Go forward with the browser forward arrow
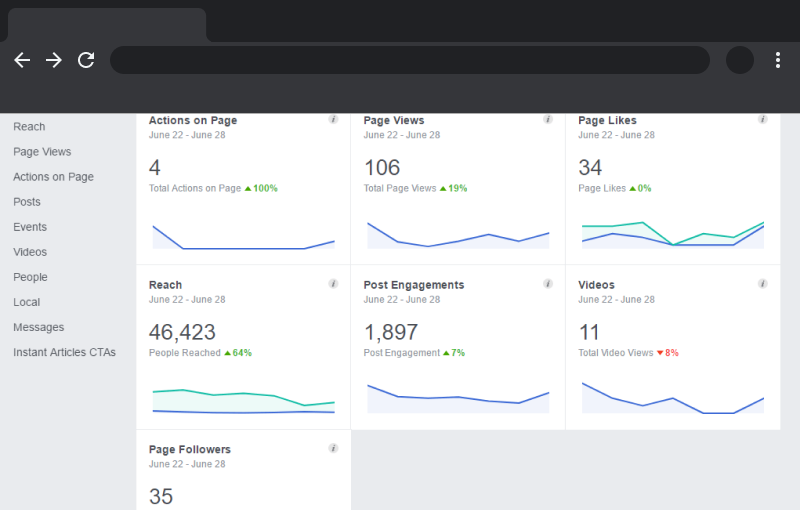Screen dimensions: 800x510 (54, 60)
